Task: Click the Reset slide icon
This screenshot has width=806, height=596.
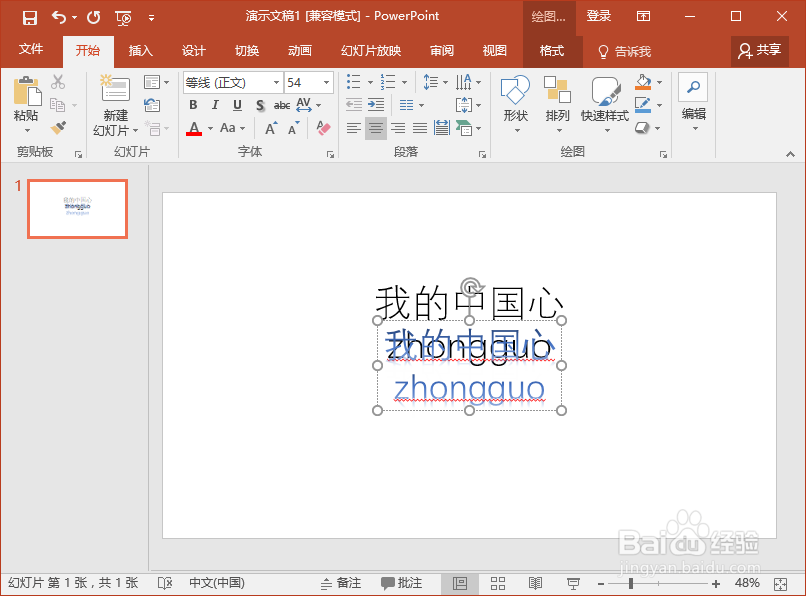Action: tap(152, 105)
